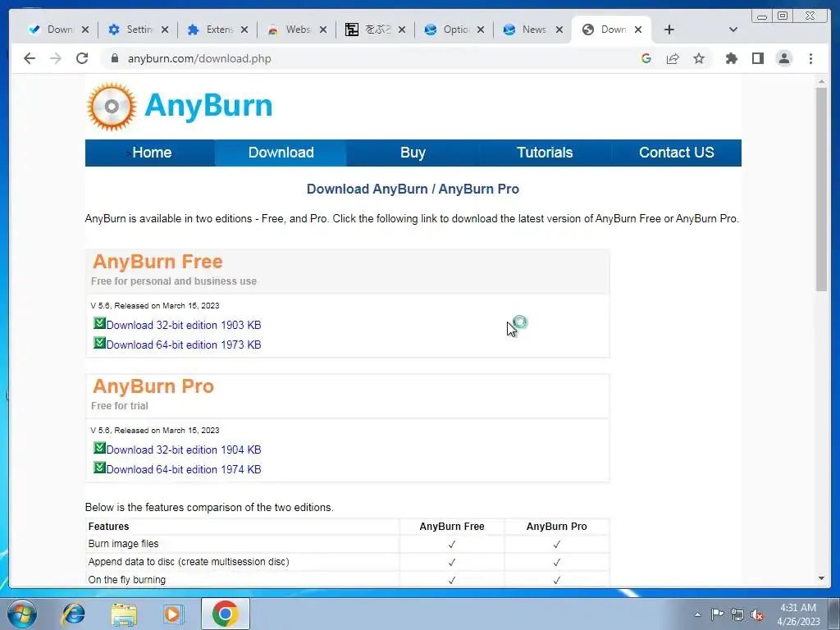View site info via the padlock icon
This screenshot has height=630, width=840.
click(x=115, y=58)
